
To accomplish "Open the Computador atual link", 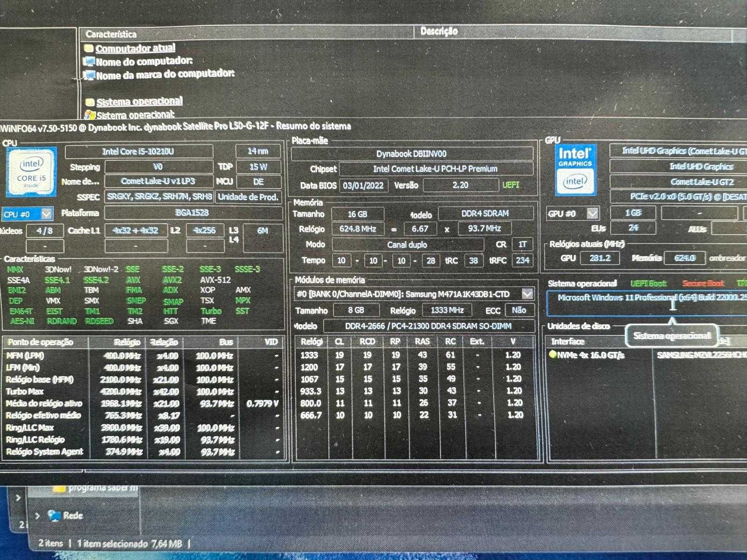I will coord(135,48).
